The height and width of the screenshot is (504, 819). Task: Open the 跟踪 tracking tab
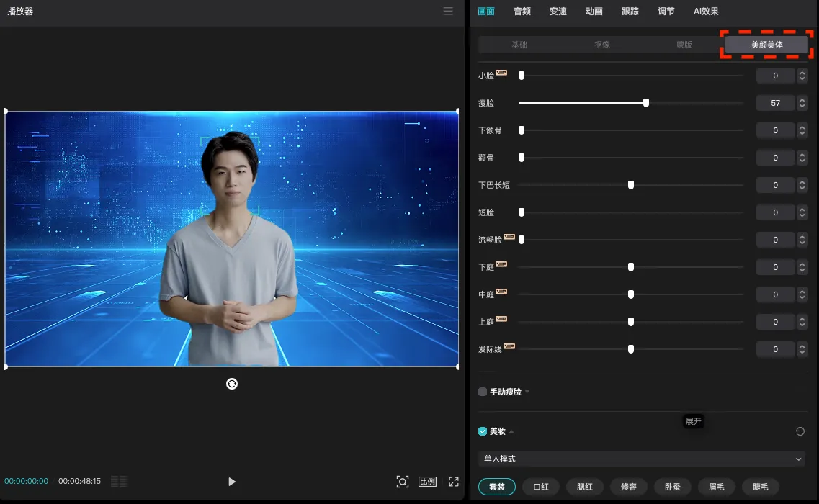630,11
